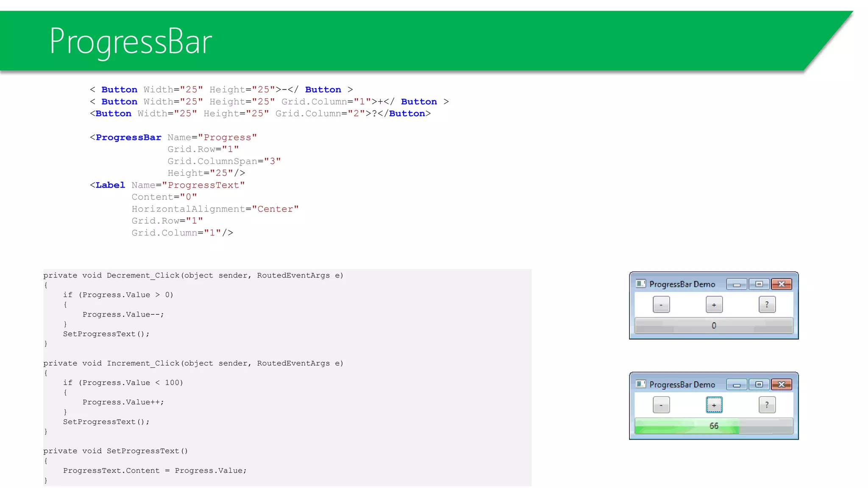Click the first Button XAML line with '-' content

click(x=221, y=89)
